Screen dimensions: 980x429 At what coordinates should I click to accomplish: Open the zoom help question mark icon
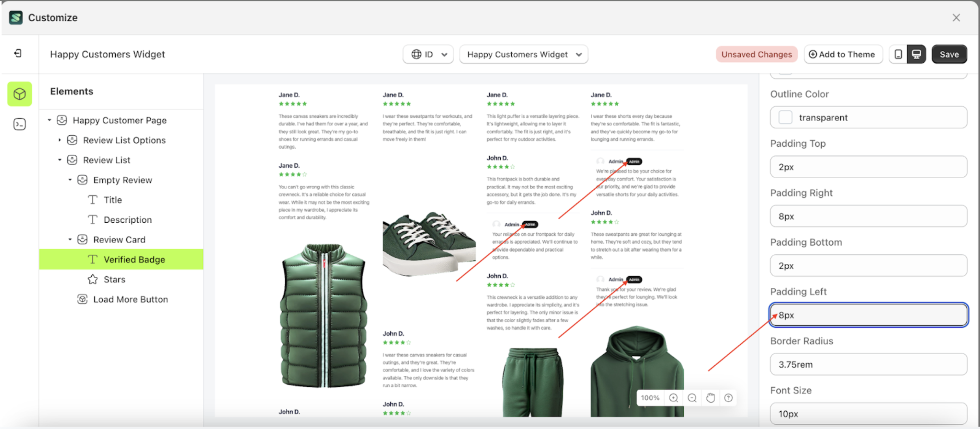click(x=728, y=398)
